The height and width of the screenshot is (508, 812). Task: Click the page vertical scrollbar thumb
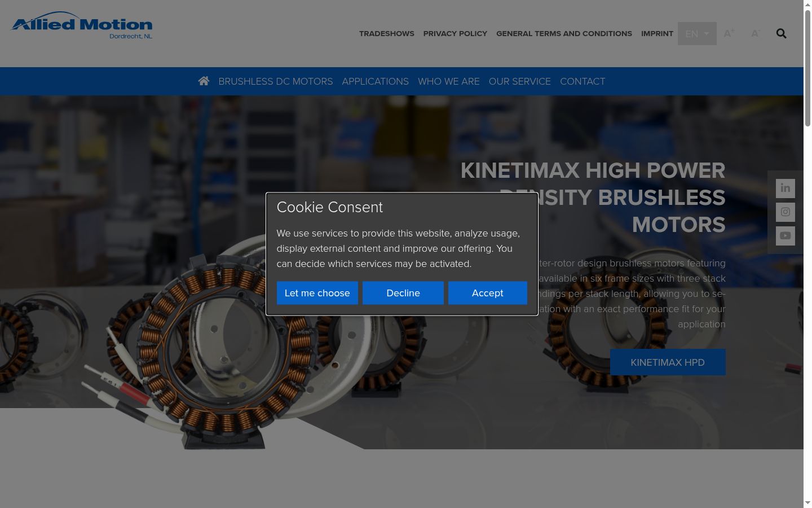click(807, 68)
